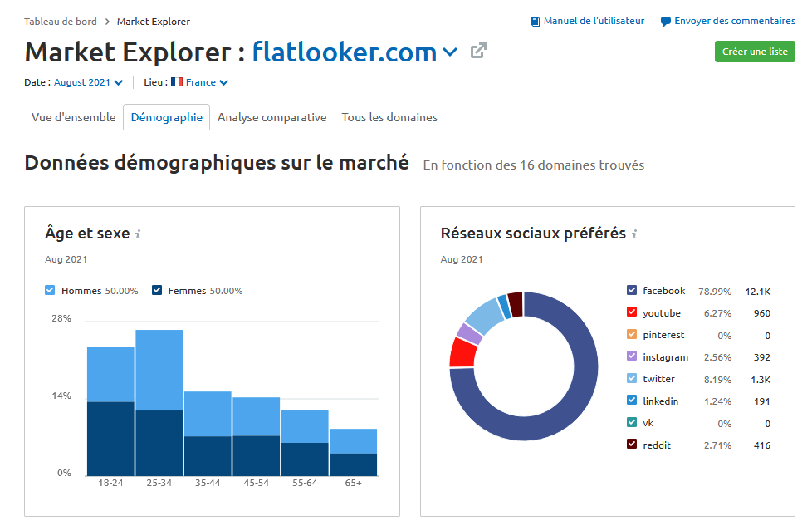Click the feedback speech bubble icon
The image size is (812, 526).
click(665, 22)
